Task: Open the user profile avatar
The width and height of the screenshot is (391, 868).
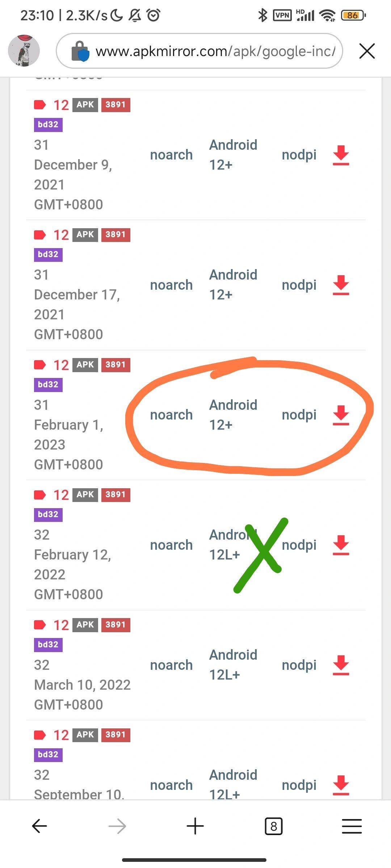Action: coord(24,51)
